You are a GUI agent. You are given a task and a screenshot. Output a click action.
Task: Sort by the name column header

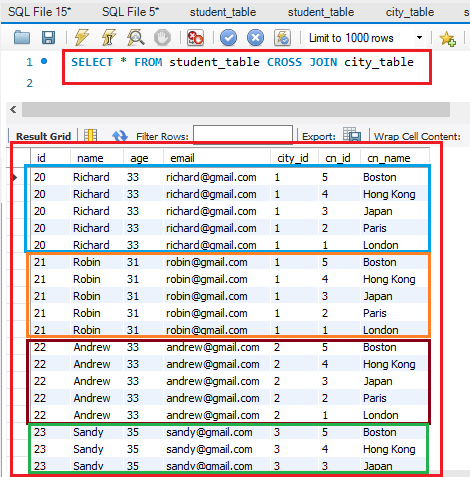click(x=97, y=158)
